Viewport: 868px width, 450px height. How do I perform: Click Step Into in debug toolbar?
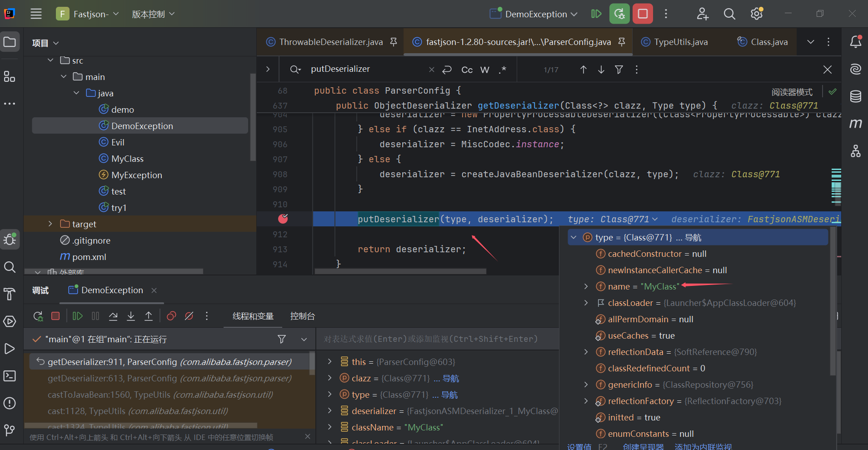[x=131, y=316]
